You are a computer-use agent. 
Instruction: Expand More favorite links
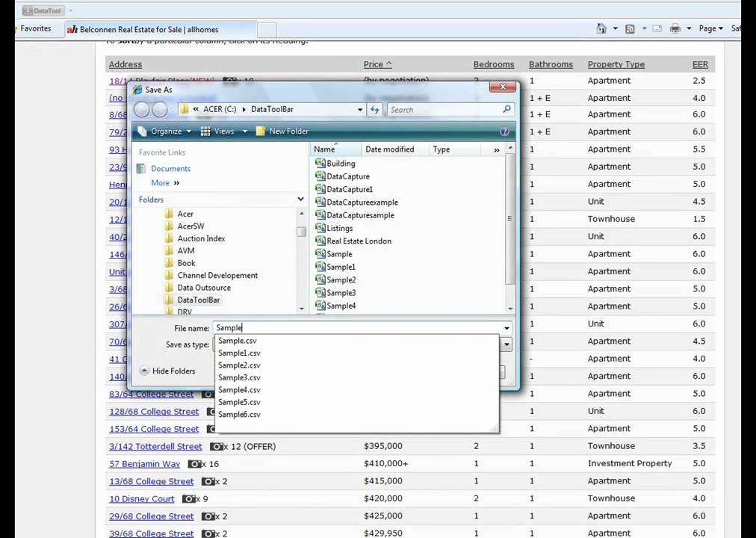coord(165,183)
